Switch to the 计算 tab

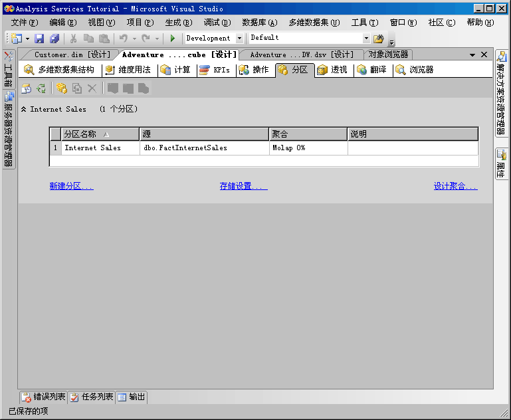click(x=176, y=70)
